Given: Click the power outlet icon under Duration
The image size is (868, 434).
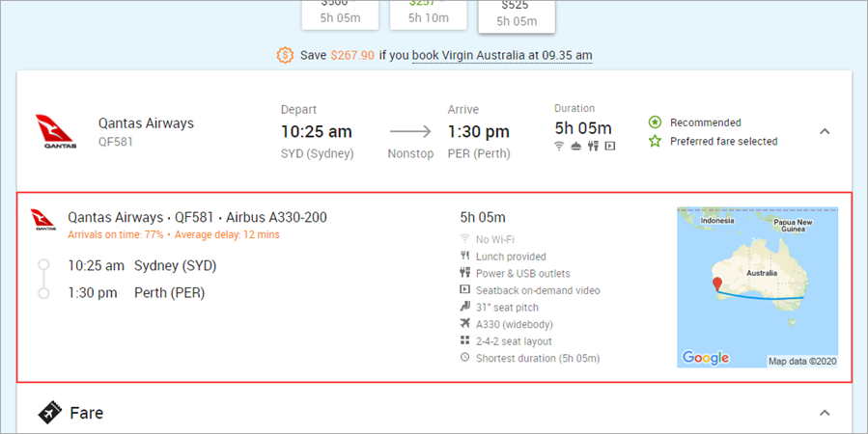Looking at the screenshot, I should (x=593, y=146).
